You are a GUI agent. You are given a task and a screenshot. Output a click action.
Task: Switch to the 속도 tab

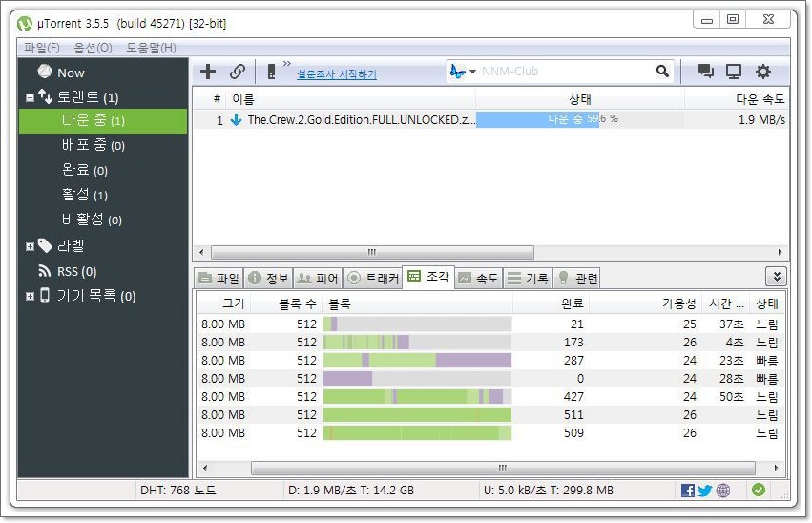(478, 279)
